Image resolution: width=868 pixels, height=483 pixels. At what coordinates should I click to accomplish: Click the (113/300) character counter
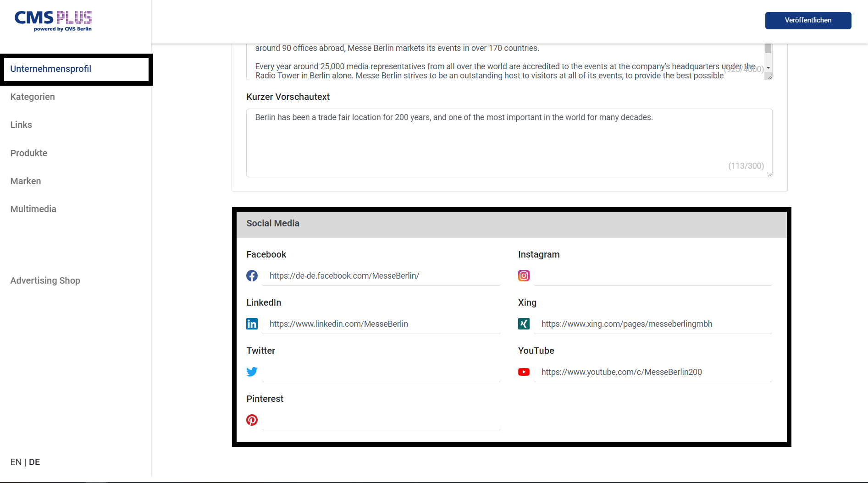pos(746,166)
